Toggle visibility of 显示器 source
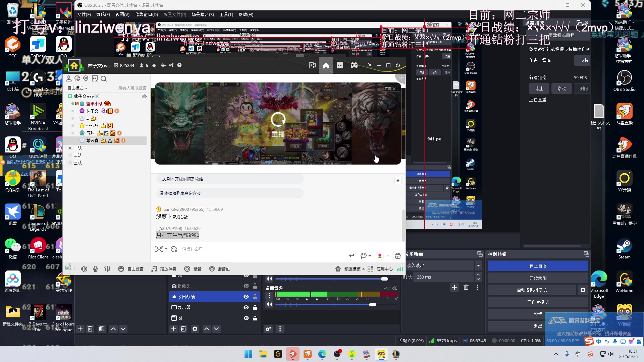Image resolution: width=644 pixels, height=362 pixels. [x=246, y=307]
